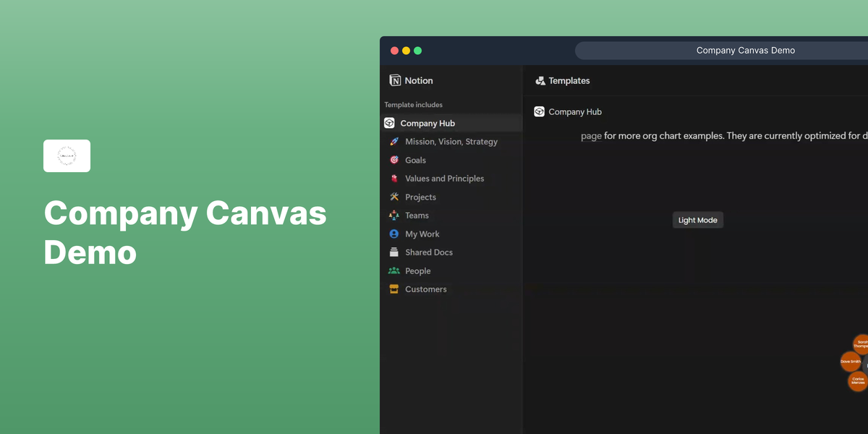868x434 pixels.
Task: Click the storefront icon beside Customers
Action: [x=394, y=289]
